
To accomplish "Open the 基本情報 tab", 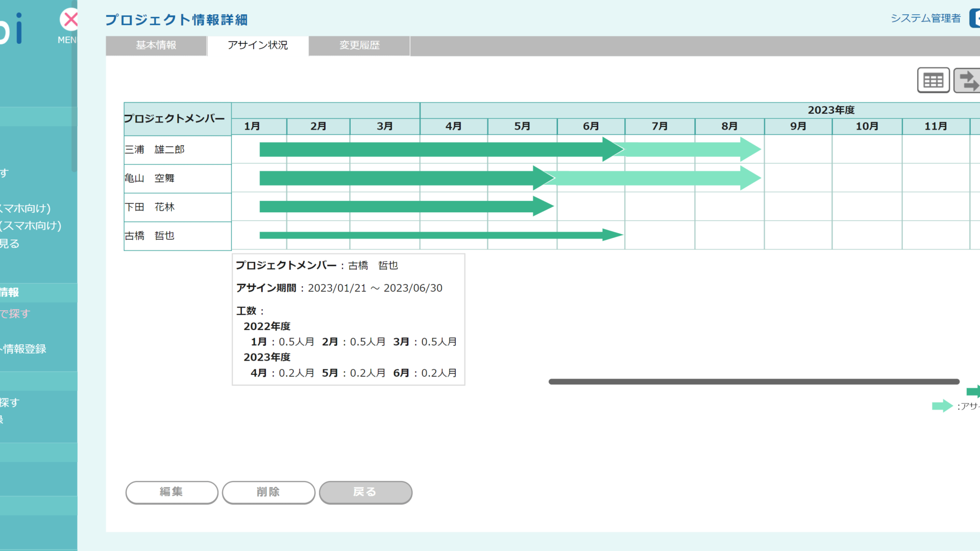I will tap(156, 45).
